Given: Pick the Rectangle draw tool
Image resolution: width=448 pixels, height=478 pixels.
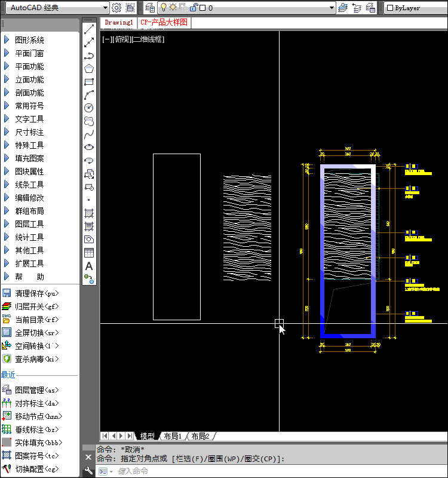Looking at the screenshot, I should click(89, 82).
